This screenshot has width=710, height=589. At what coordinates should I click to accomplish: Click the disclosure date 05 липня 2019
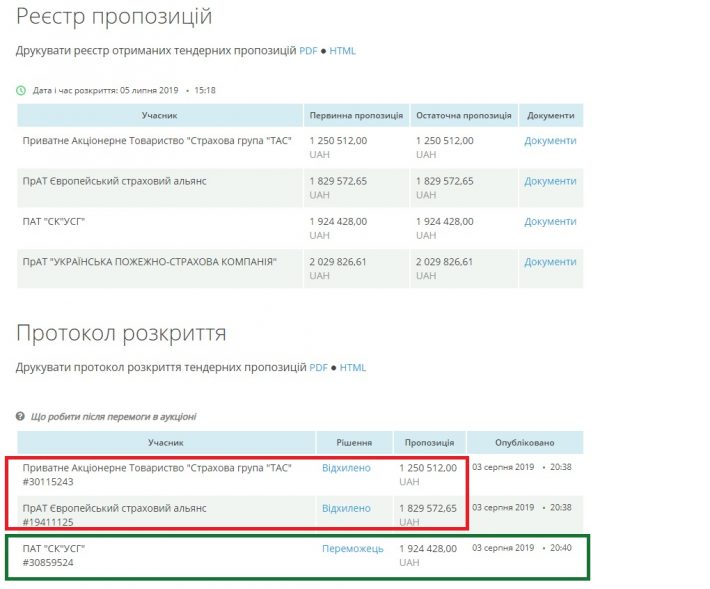pyautogui.click(x=149, y=90)
